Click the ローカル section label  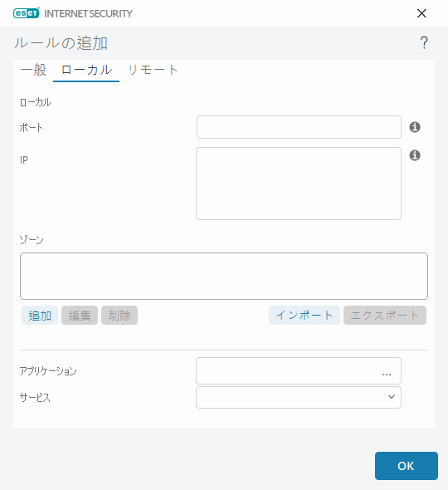(36, 102)
